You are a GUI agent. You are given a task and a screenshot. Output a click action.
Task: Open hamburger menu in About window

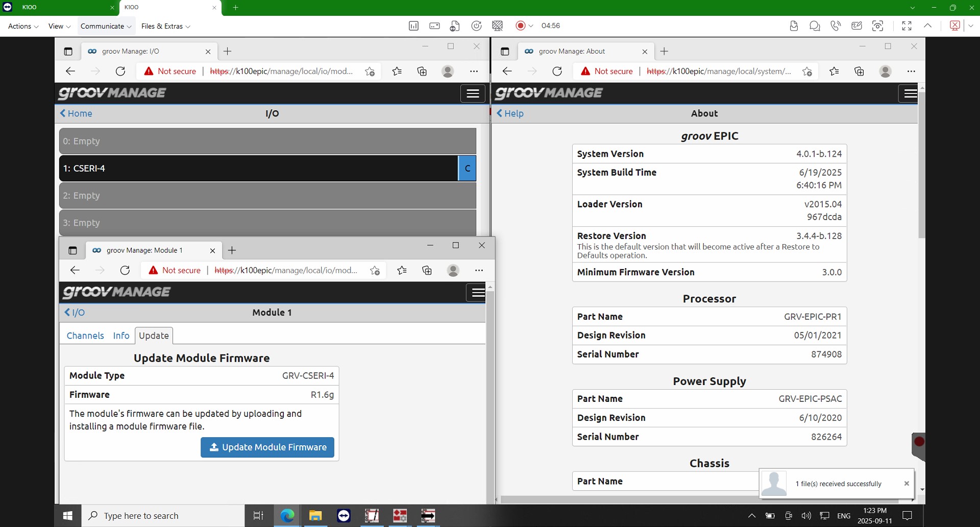[x=910, y=93]
